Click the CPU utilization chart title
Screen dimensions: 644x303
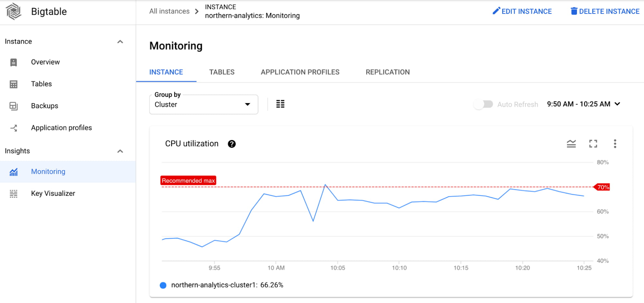point(192,144)
